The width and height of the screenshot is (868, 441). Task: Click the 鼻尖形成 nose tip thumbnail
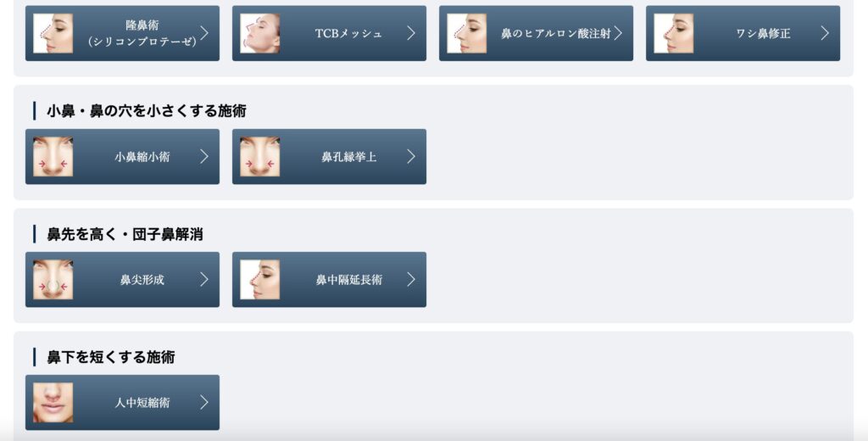[x=53, y=280]
